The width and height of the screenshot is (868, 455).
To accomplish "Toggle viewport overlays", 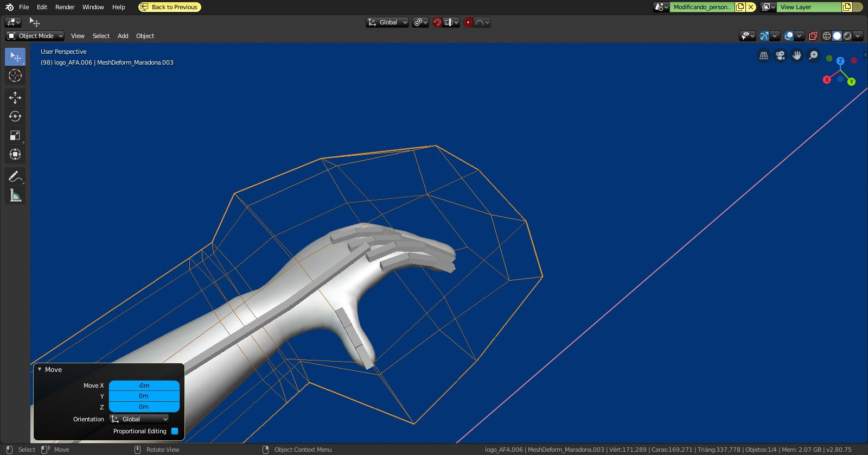I will 789,36.
